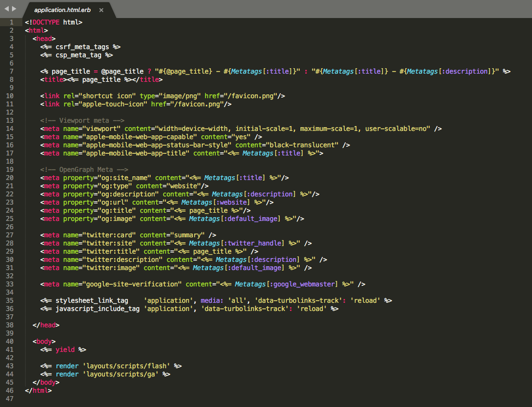Click the closing body tag on line 45
Image resolution: width=532 pixels, height=407 pixels.
point(46,382)
